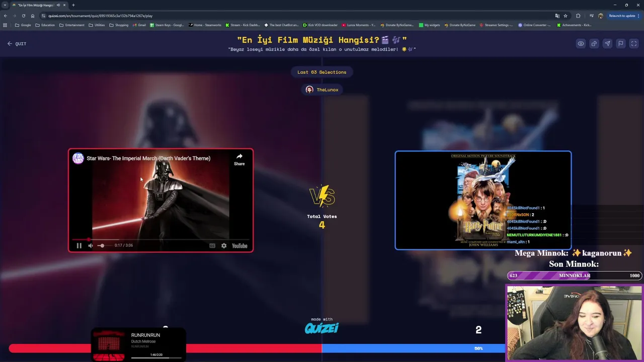Open The best ChatBot bookmark
Screen dimensions: 644x362
[x=282, y=25]
